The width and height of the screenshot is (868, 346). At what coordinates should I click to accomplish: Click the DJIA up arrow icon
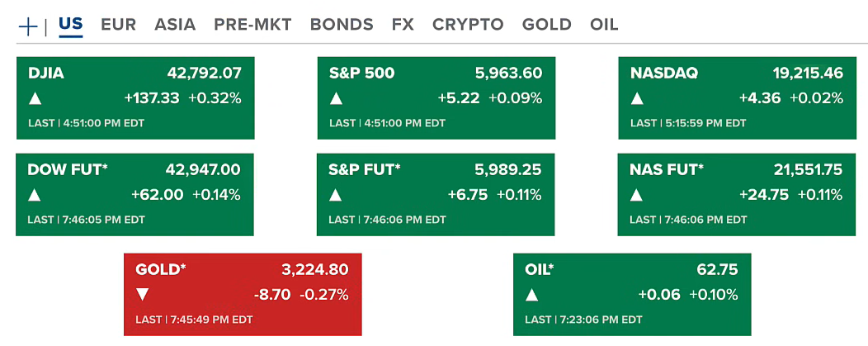35,99
